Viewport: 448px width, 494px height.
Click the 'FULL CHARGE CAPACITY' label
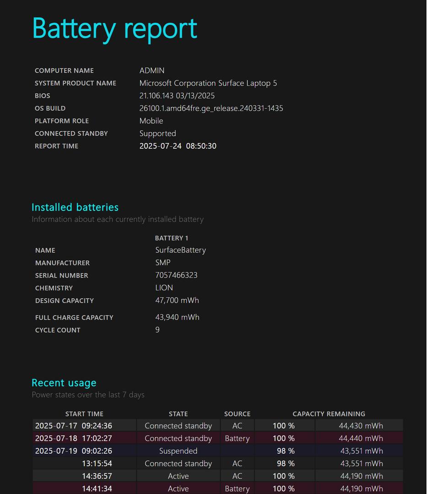coord(74,317)
